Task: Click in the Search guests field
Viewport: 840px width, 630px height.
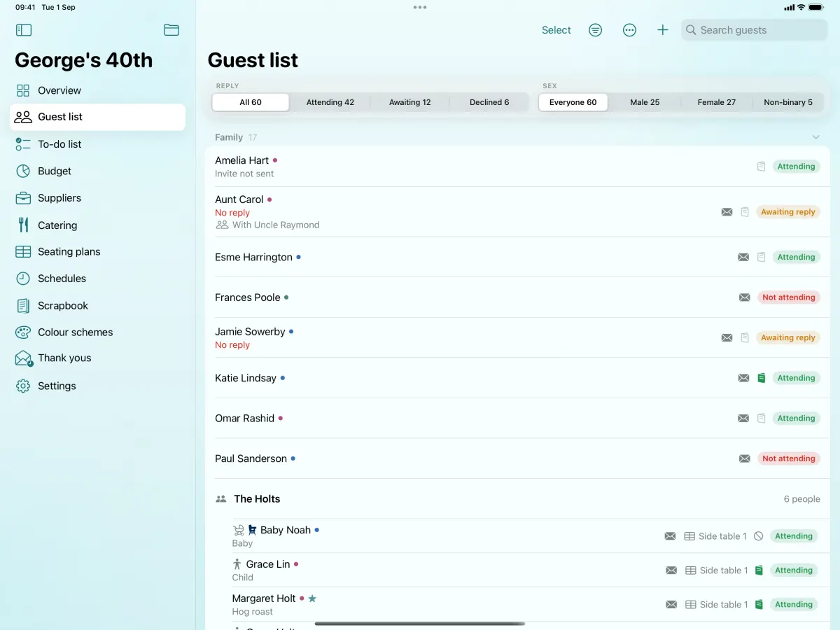Action: click(754, 30)
